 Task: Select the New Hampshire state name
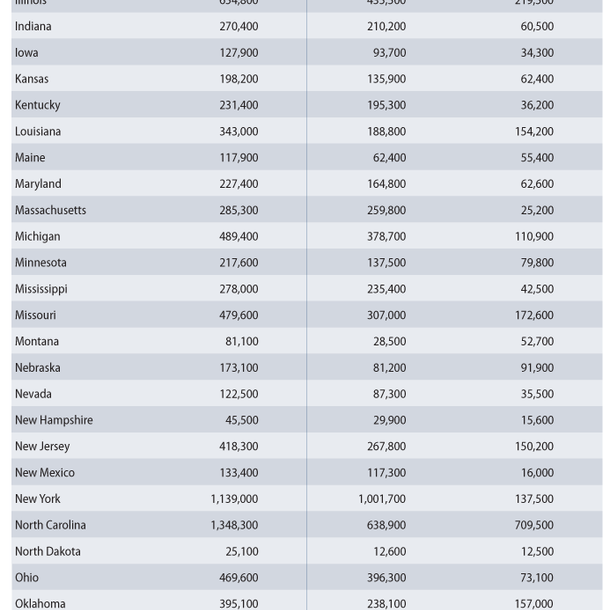tap(54, 421)
